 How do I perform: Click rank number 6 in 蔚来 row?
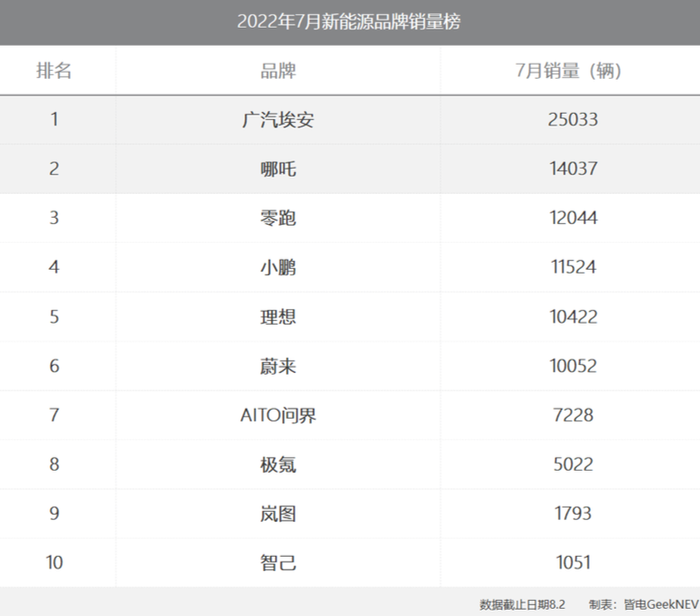(x=54, y=366)
